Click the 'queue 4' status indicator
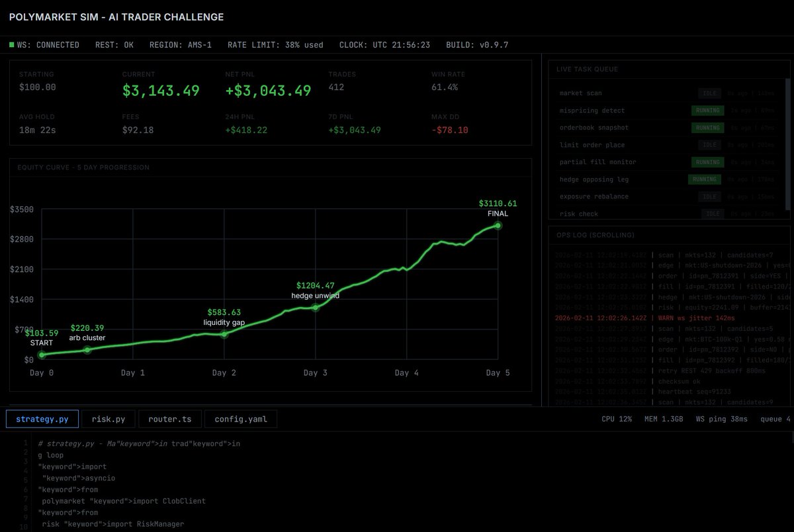 [775, 419]
